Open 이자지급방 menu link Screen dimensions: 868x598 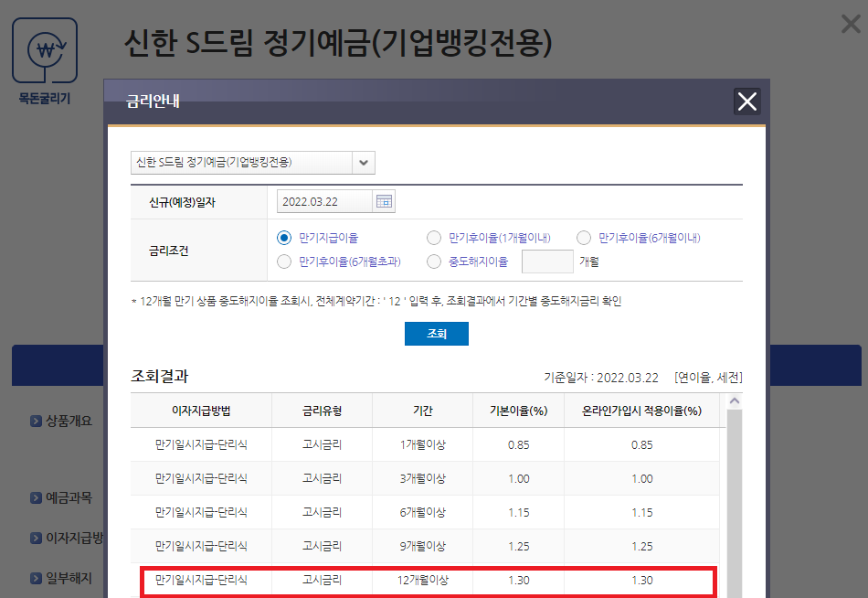(74, 539)
